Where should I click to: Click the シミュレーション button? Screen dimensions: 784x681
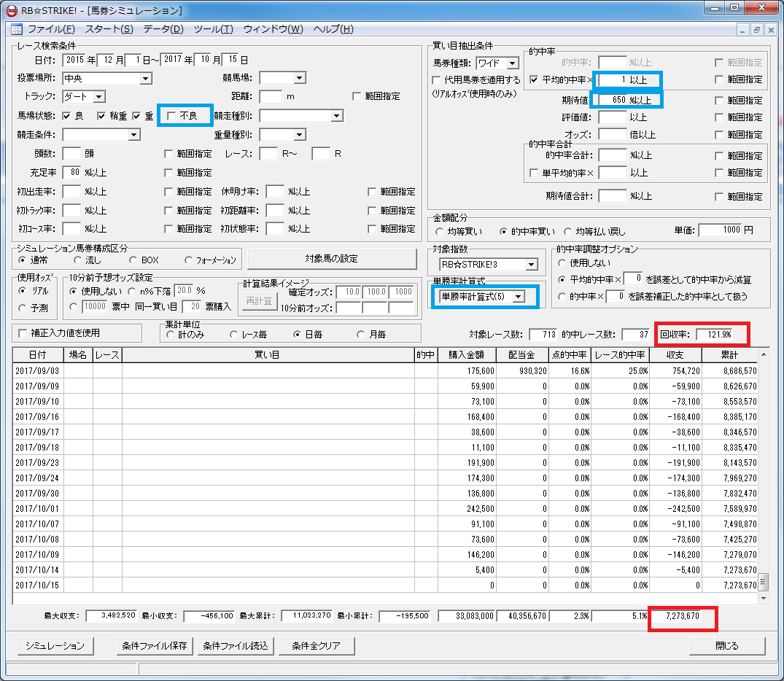[x=55, y=646]
